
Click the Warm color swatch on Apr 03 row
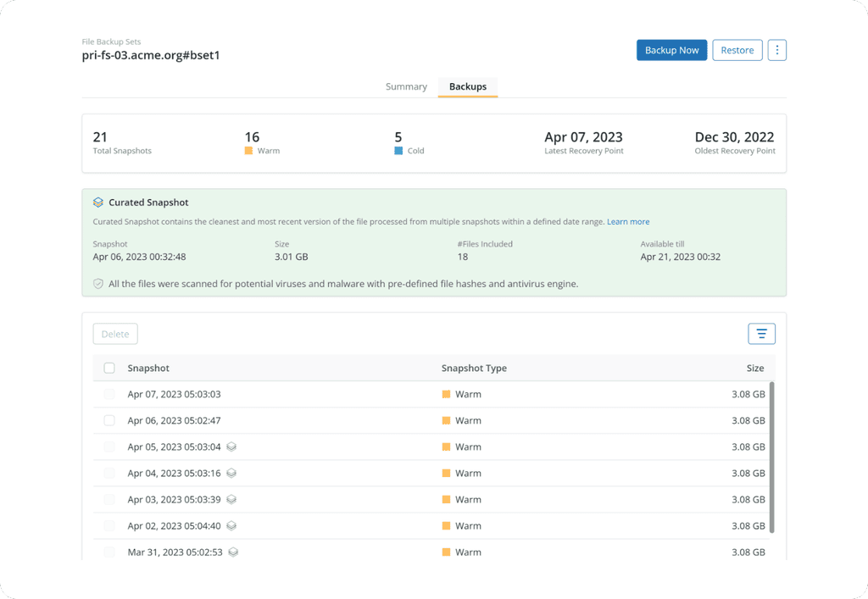click(x=448, y=499)
